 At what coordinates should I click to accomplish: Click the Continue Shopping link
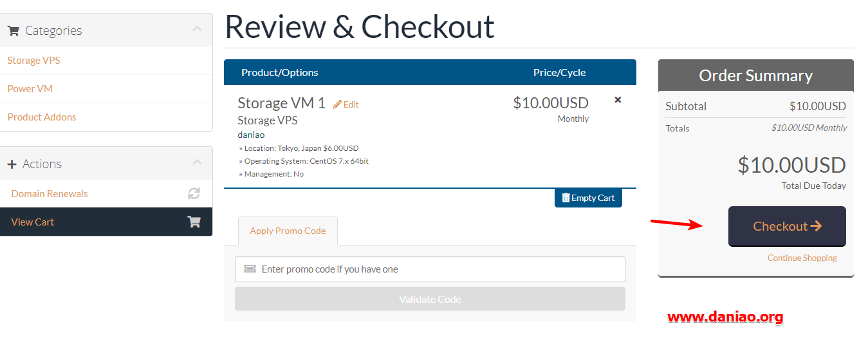pyautogui.click(x=802, y=258)
